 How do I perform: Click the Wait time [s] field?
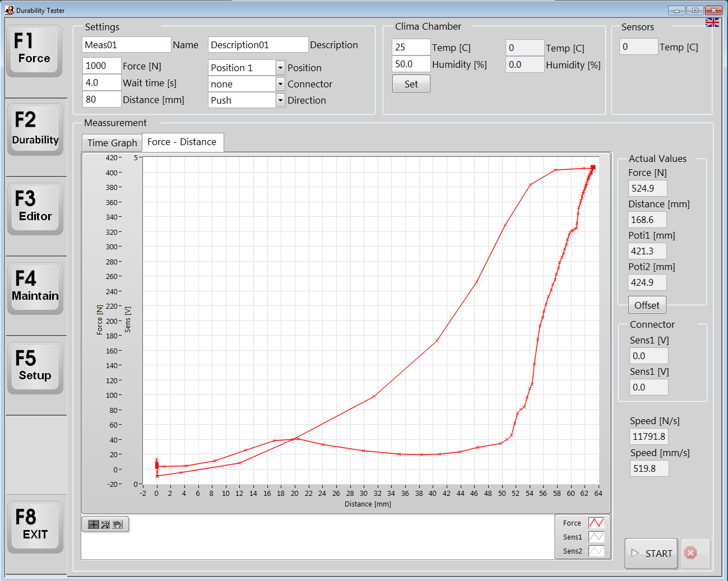tap(101, 82)
